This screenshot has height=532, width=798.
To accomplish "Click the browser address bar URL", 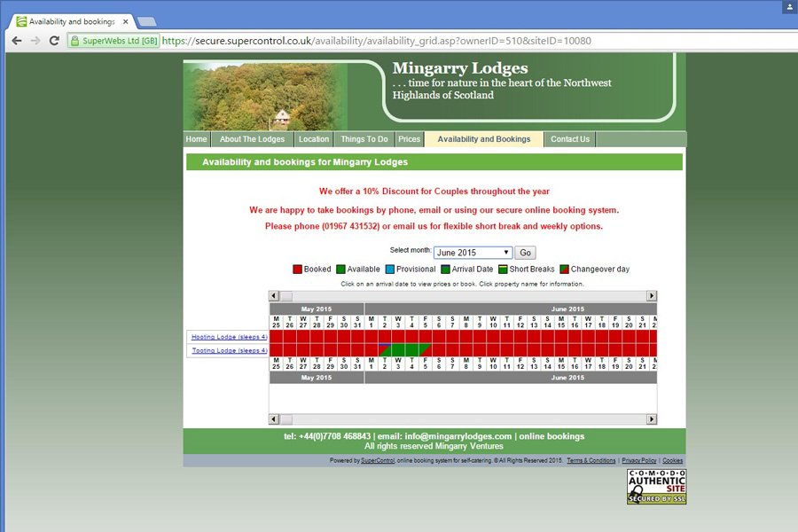I will (377, 41).
